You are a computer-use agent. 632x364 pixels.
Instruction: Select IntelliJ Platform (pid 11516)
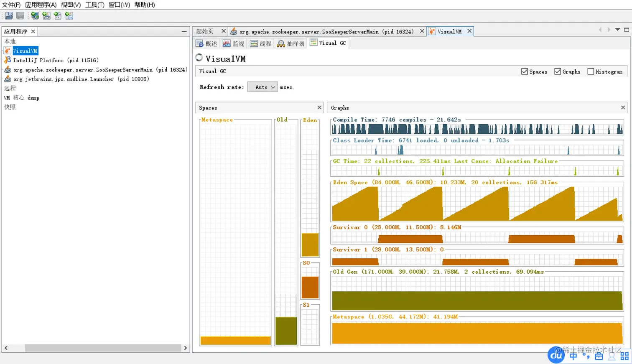tap(56, 60)
